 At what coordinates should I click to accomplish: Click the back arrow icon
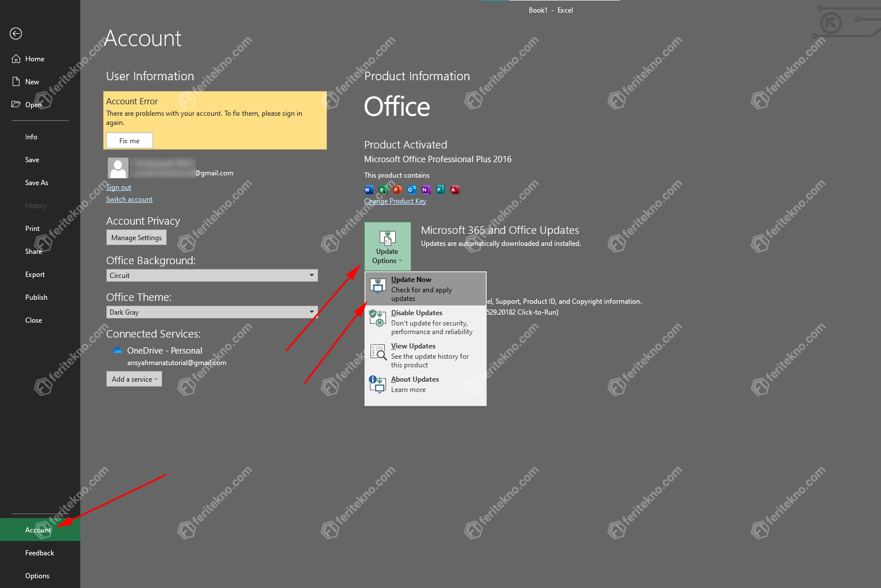tap(16, 34)
